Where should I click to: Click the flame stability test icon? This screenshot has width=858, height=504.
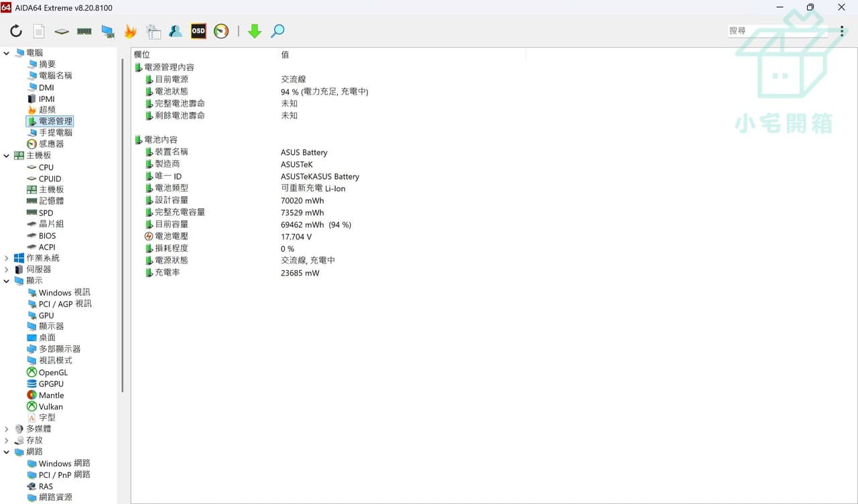click(130, 31)
